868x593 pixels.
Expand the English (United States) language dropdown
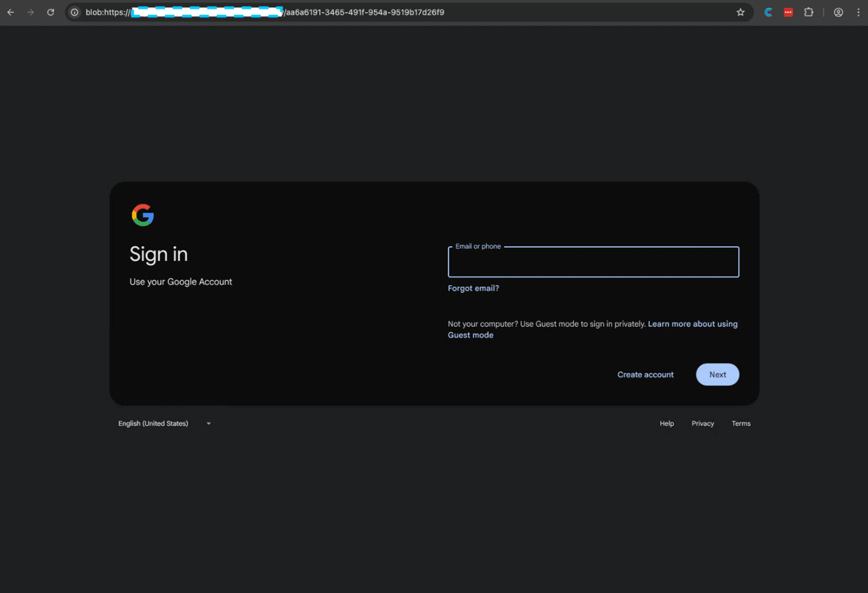pos(164,423)
